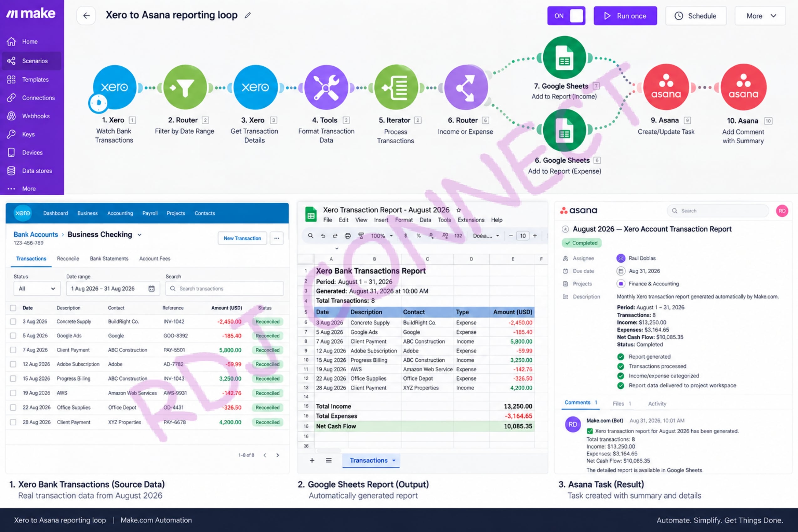
Task: Select the Xero Get Transaction Details module
Action: pyautogui.click(x=255, y=87)
